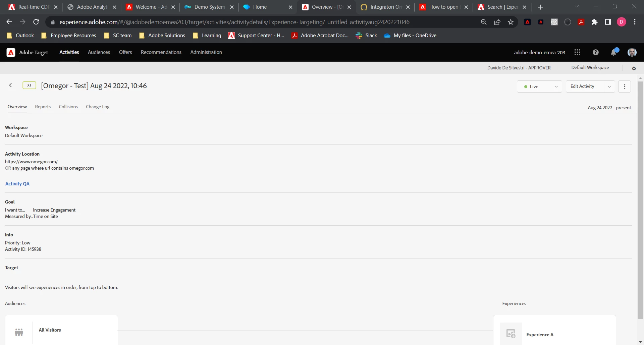This screenshot has width=644, height=345.
Task: Click the browser back arrow
Action: click(x=9, y=22)
